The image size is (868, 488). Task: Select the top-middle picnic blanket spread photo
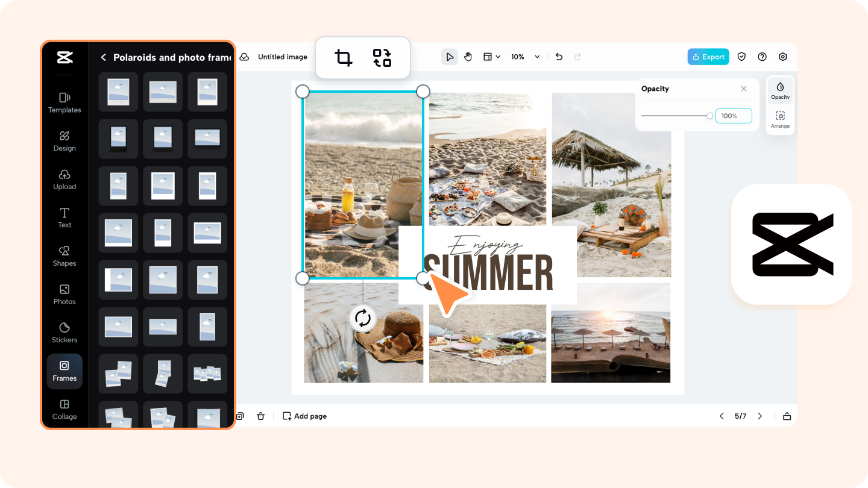pyautogui.click(x=488, y=159)
